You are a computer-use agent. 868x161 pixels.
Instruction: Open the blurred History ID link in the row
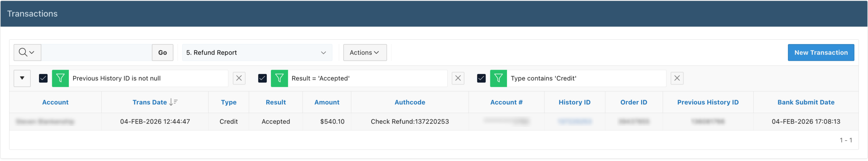pos(575,122)
